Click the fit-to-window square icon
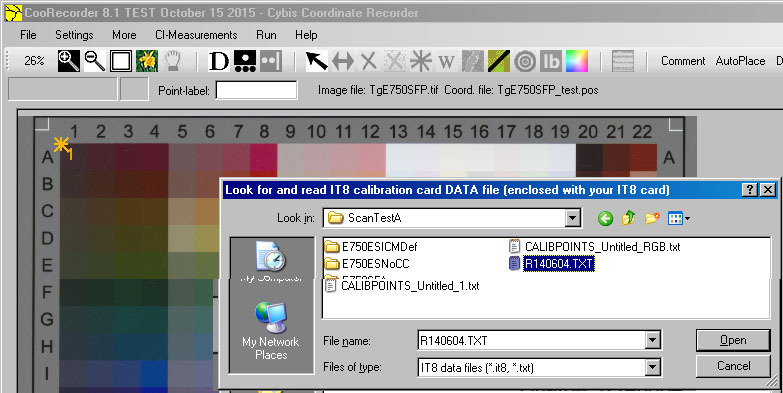Image resolution: width=783 pixels, height=393 pixels. (121, 61)
